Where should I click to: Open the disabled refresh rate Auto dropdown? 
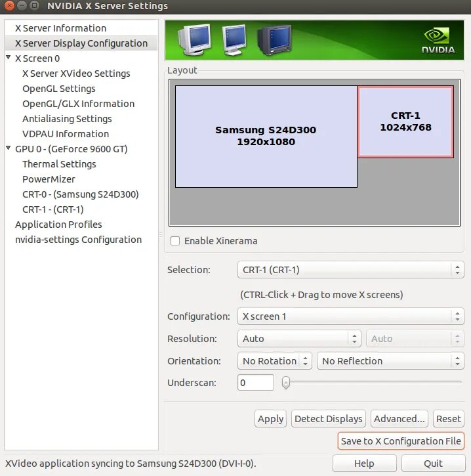click(x=415, y=339)
